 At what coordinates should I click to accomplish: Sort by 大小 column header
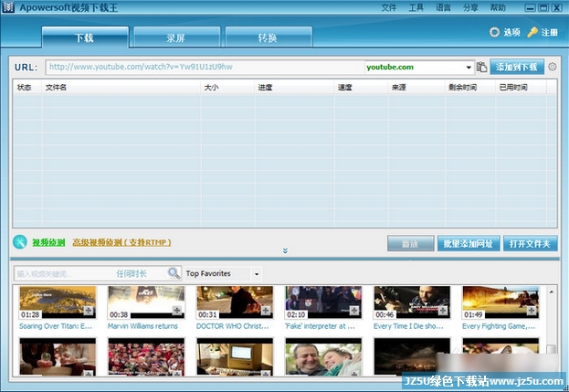[227, 88]
